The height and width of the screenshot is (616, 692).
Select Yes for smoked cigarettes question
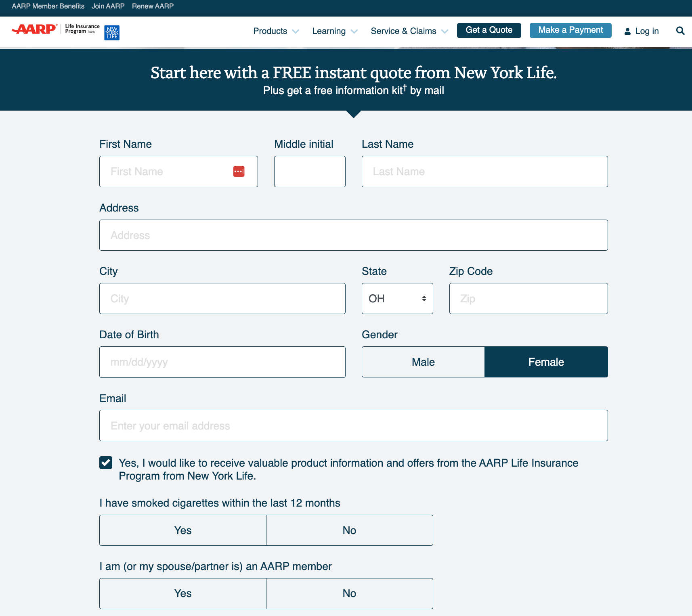coord(183,530)
